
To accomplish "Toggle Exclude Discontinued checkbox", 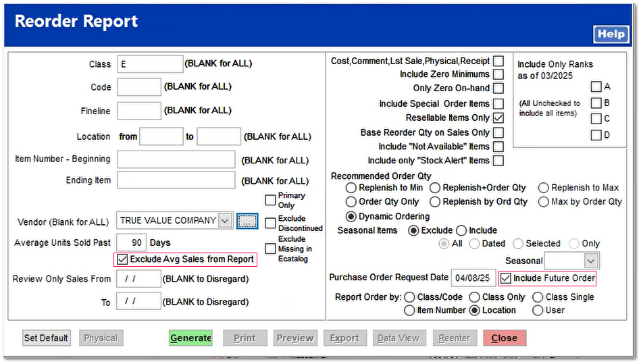I will [270, 223].
